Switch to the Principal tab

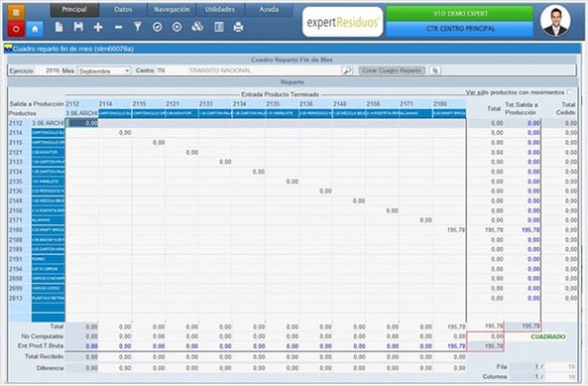tap(74, 9)
